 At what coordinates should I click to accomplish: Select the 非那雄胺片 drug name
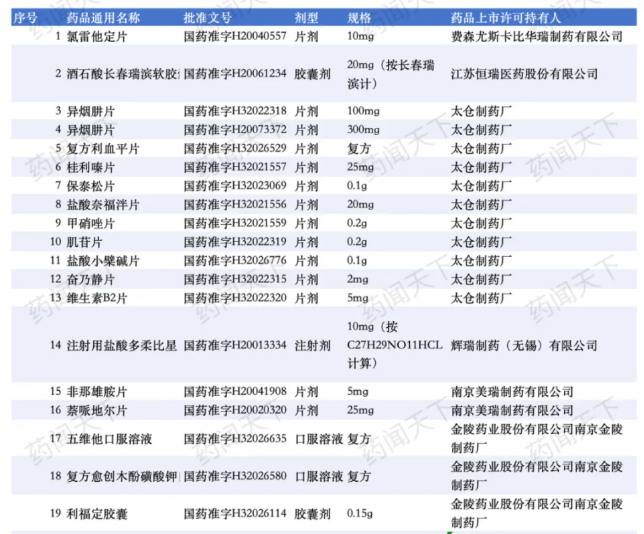(x=96, y=391)
